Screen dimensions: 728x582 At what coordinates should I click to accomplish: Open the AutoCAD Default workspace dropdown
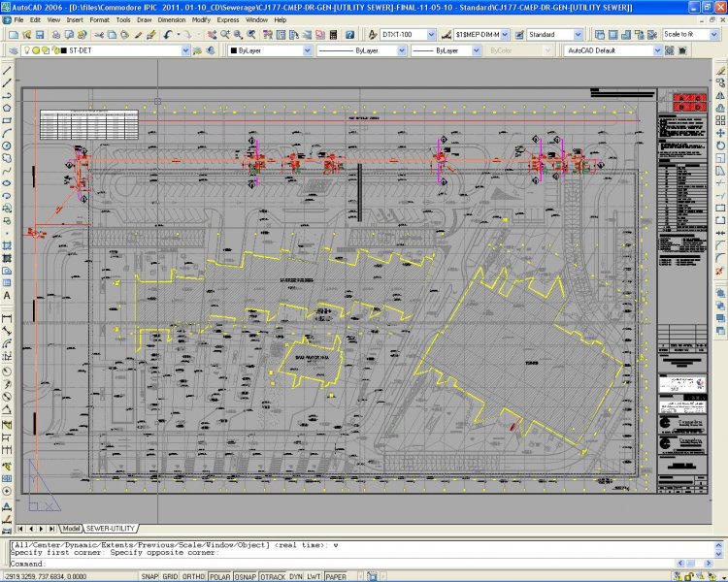click(655, 49)
